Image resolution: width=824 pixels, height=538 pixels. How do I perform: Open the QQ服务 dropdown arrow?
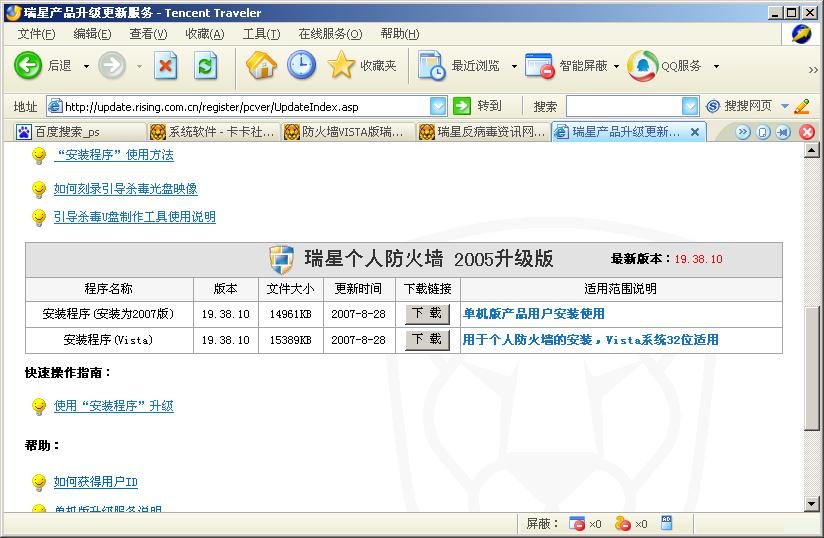[x=716, y=66]
